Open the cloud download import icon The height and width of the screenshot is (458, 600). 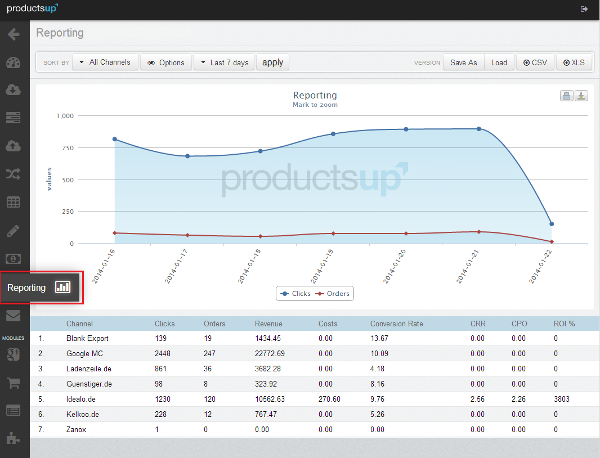13,90
